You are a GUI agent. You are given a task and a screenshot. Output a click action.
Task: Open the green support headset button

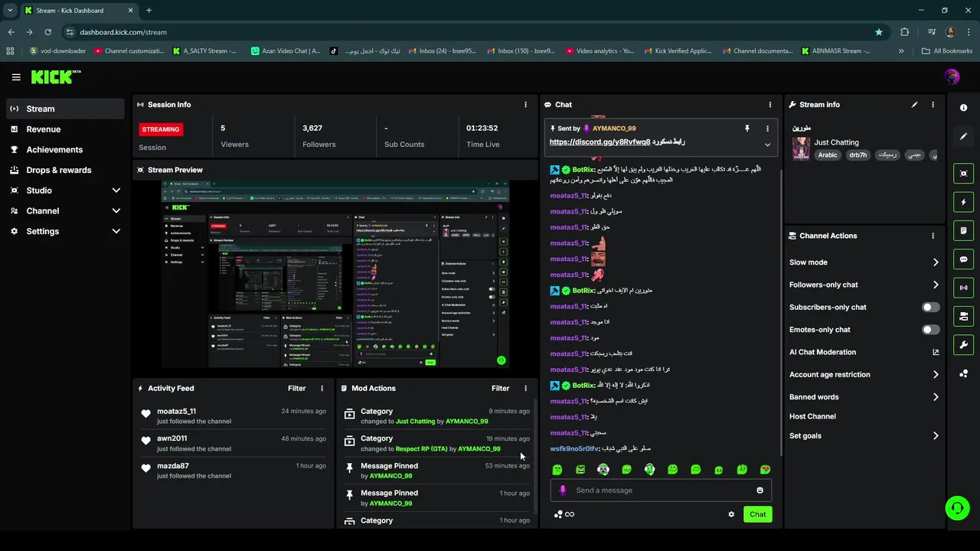coord(955,507)
